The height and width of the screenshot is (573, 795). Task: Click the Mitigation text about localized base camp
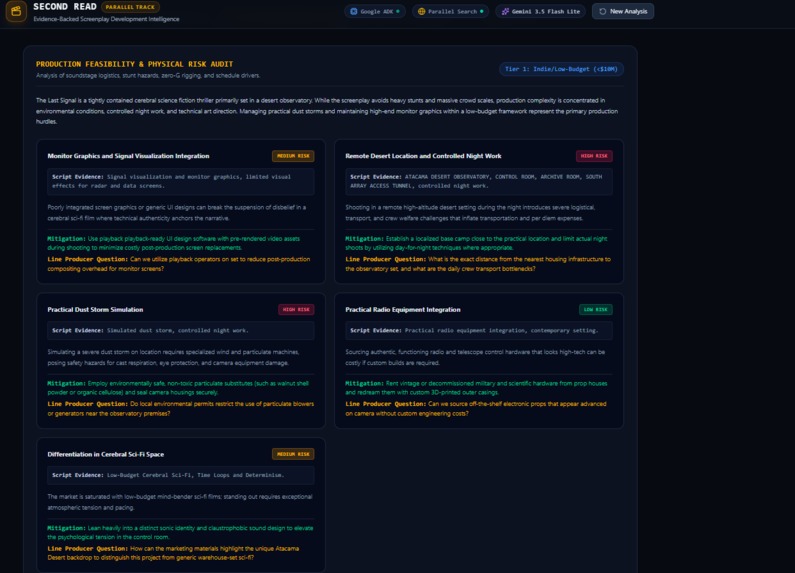[476, 243]
